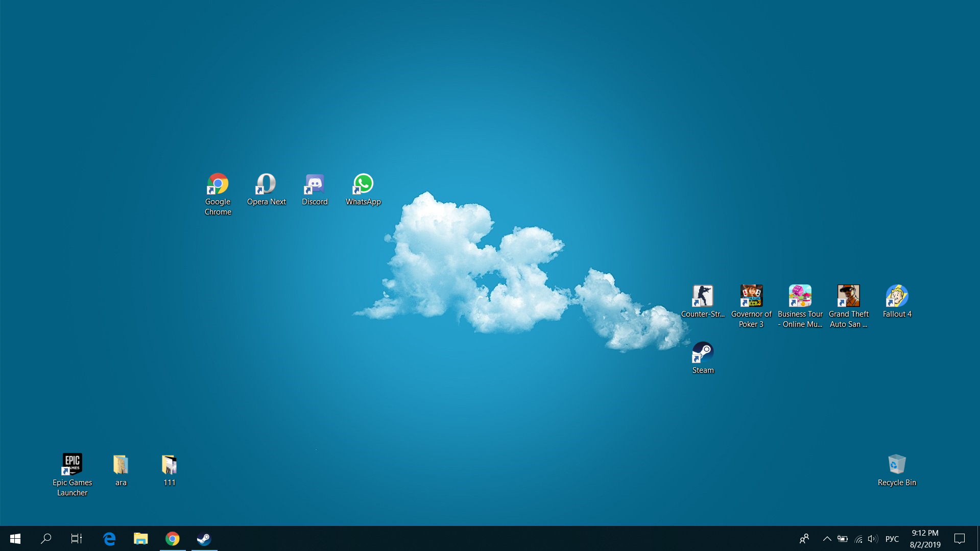Viewport: 980px width, 551px height.
Task: Select the Steam desktop shortcut
Action: 703,358
